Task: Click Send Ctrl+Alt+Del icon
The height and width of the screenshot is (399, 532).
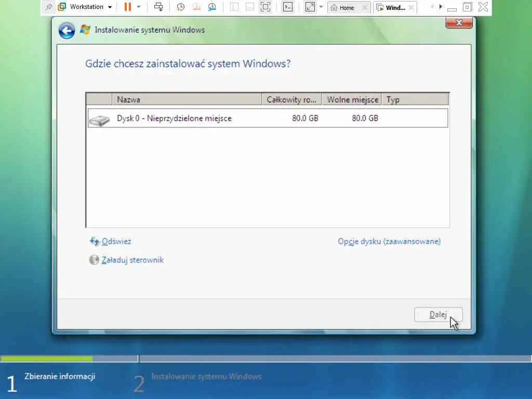Action: point(158,7)
